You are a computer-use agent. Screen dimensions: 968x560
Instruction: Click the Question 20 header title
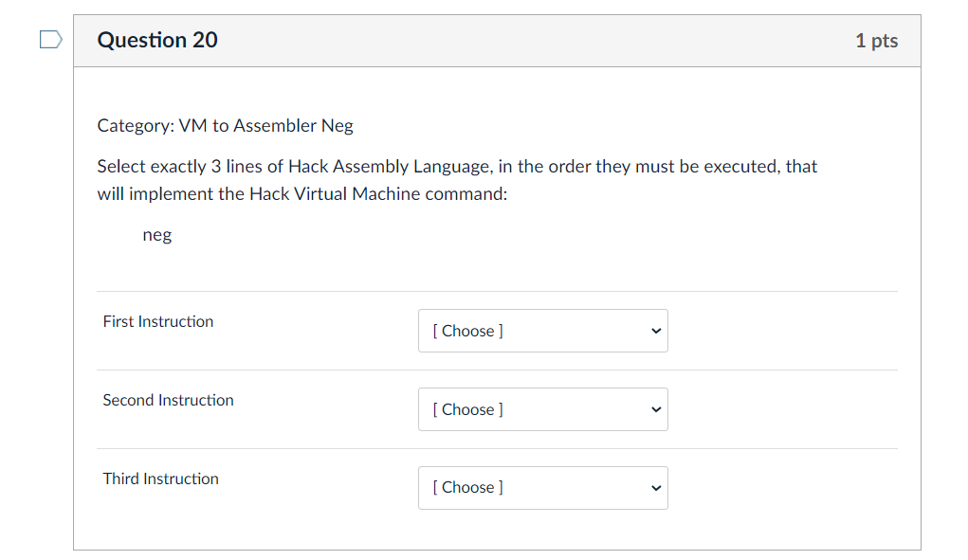(x=156, y=40)
